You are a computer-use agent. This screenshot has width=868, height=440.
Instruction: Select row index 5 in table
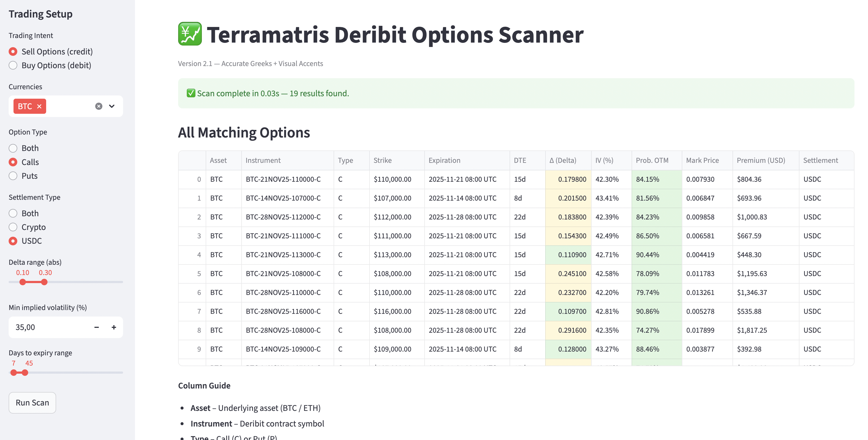(199, 274)
